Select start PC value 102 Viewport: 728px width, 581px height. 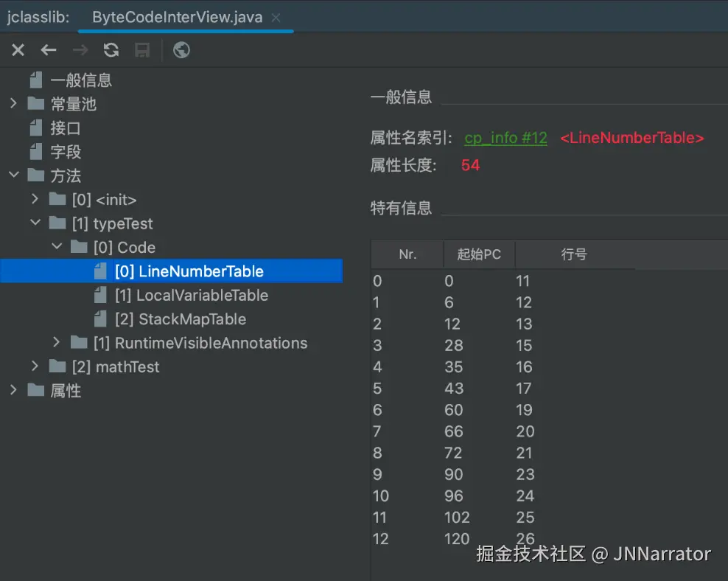pos(457,518)
